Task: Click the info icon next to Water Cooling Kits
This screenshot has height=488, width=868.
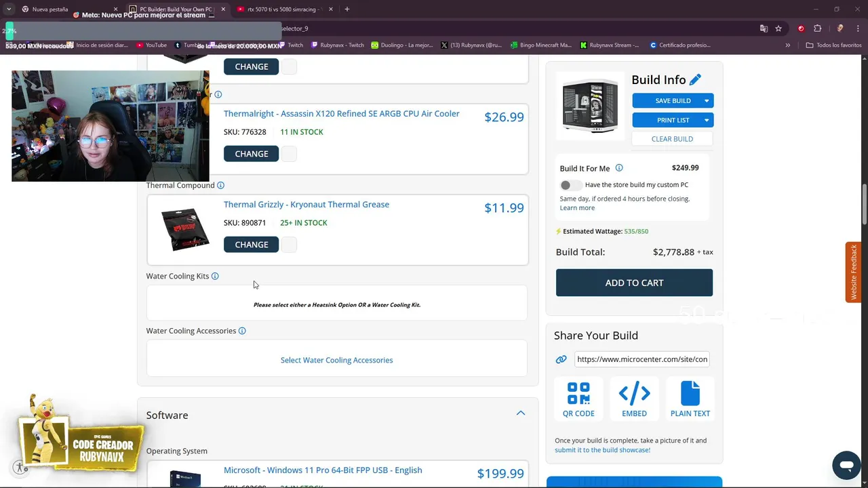Action: coord(215,276)
